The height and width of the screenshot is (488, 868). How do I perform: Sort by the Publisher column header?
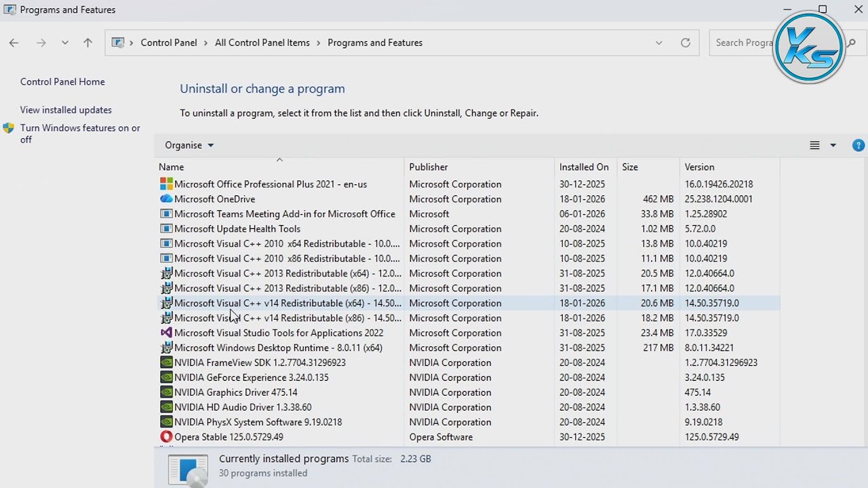click(x=479, y=167)
